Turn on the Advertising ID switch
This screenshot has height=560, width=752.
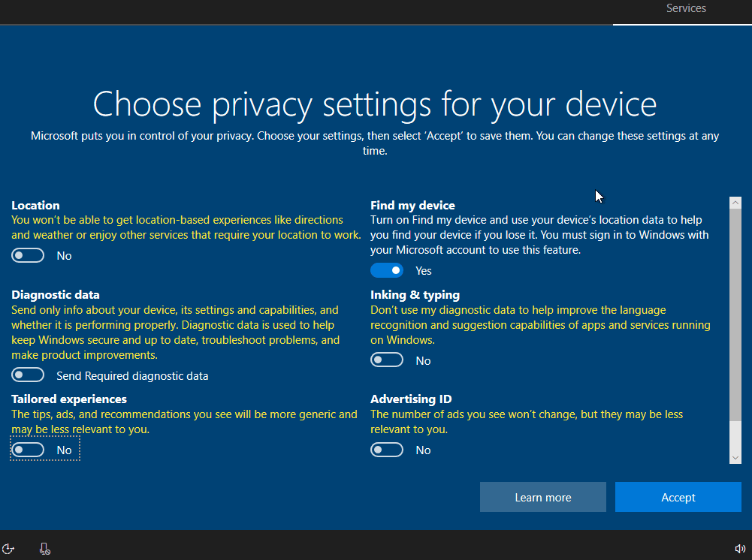tap(387, 449)
